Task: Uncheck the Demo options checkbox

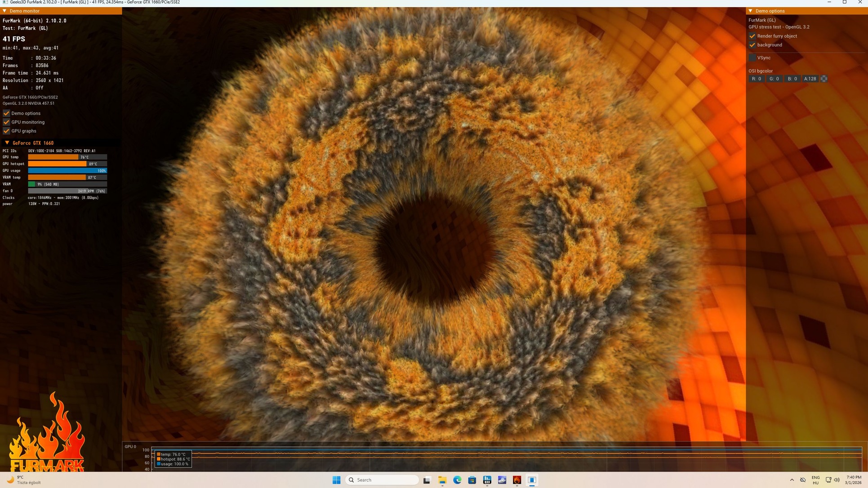Action: click(6, 113)
